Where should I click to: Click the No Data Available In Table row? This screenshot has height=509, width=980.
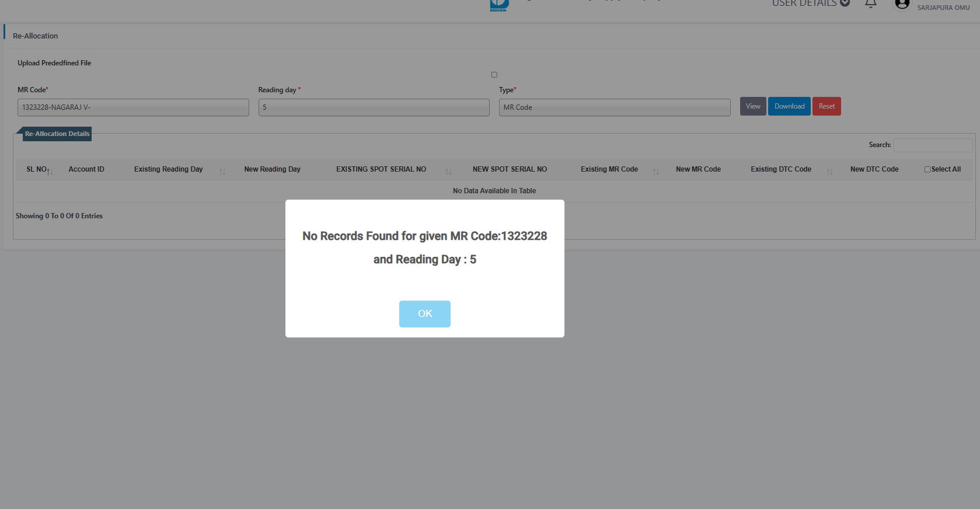pyautogui.click(x=494, y=191)
